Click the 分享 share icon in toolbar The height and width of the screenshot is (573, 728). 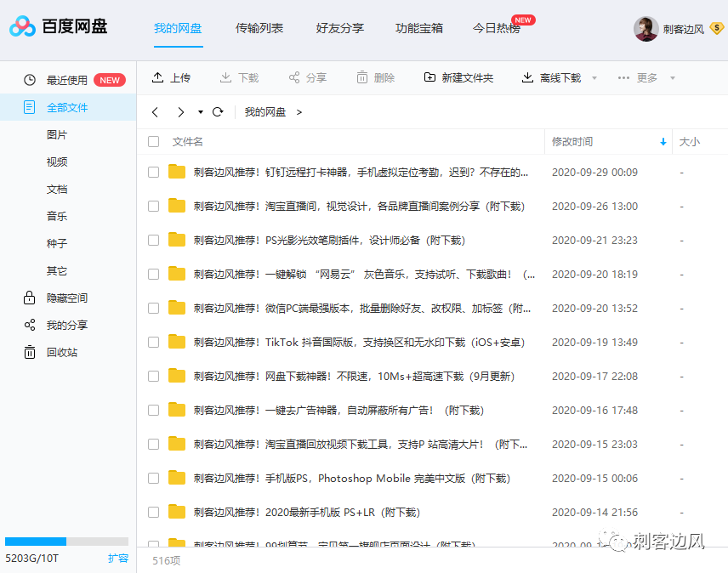click(294, 77)
